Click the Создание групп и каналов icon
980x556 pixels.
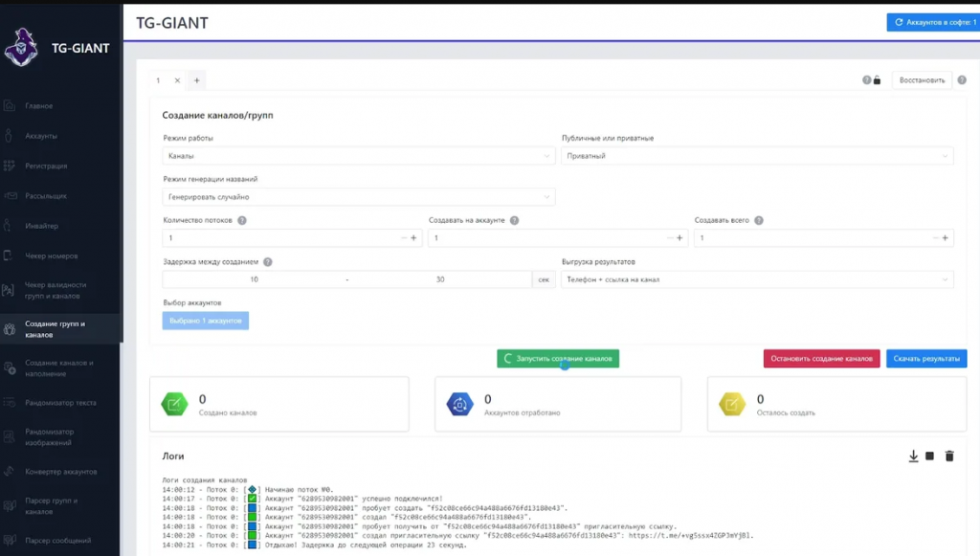pos(10,329)
